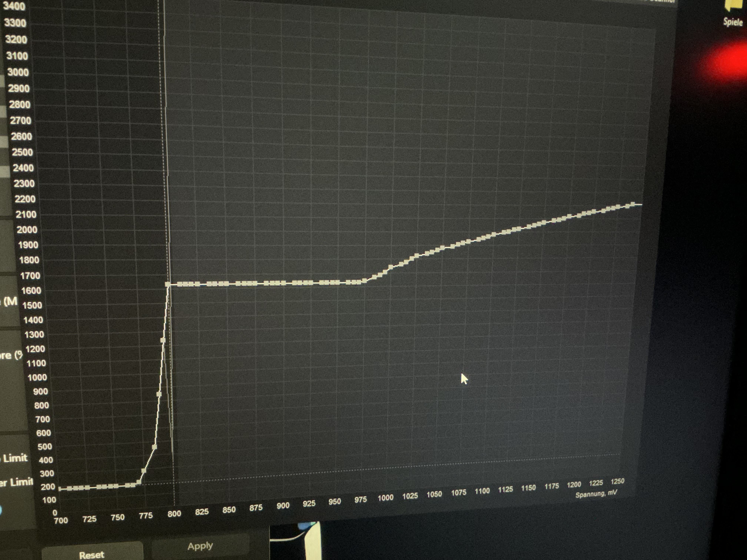Click the 800 mV label on voltage axis
747x560 pixels.
click(174, 514)
